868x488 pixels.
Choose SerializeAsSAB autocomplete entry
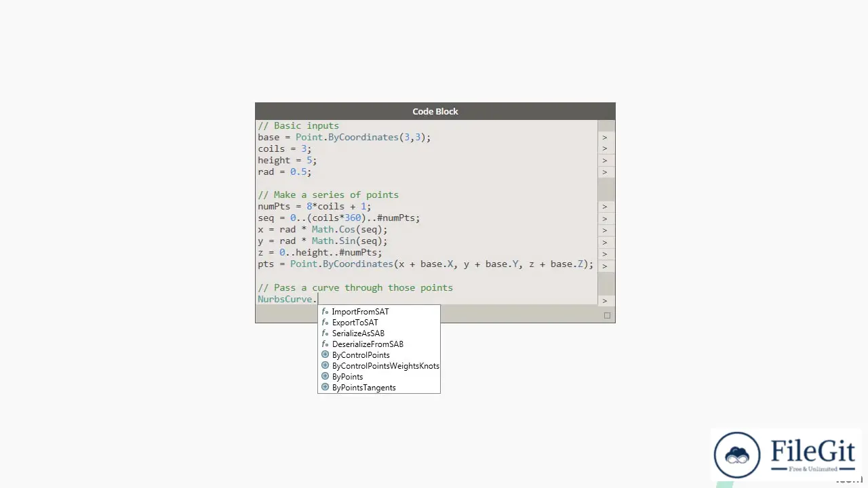pos(358,333)
